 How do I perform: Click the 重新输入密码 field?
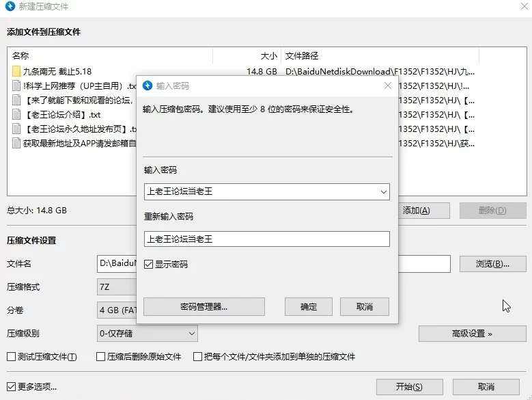coord(267,239)
